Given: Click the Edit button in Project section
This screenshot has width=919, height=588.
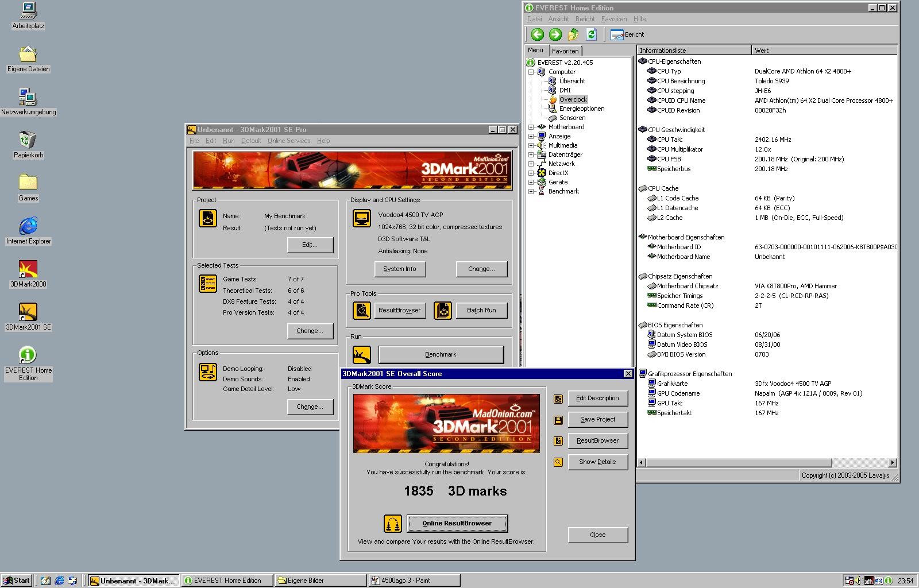Looking at the screenshot, I should click(310, 245).
